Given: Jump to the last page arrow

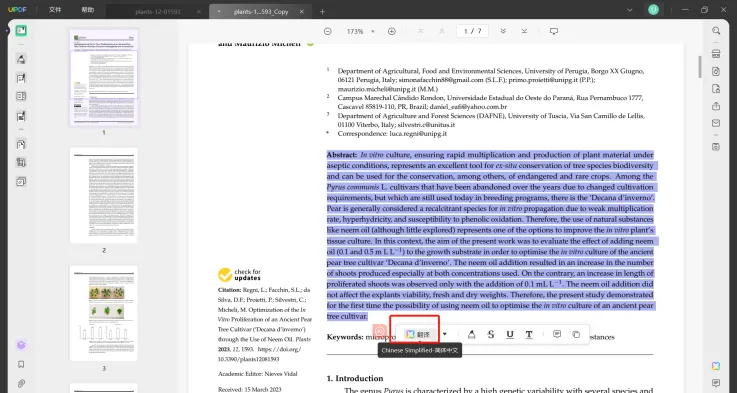Looking at the screenshot, I should [524, 31].
